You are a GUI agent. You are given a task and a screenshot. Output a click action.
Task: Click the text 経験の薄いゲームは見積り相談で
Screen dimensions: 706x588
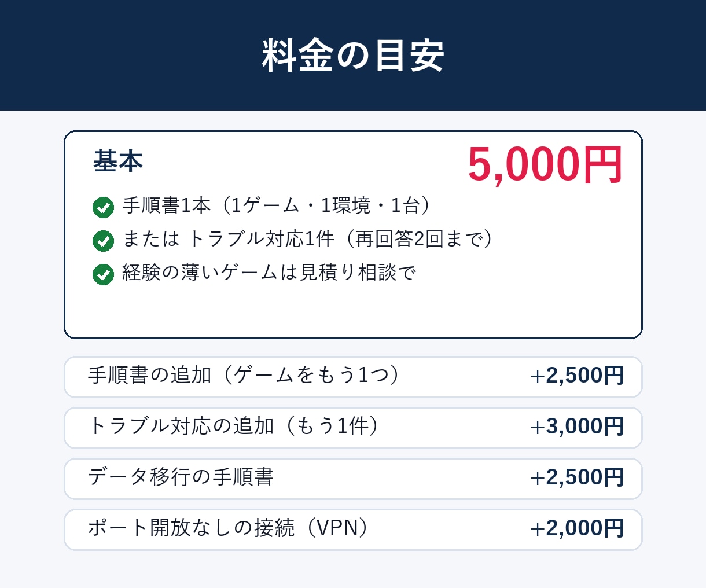click(269, 273)
